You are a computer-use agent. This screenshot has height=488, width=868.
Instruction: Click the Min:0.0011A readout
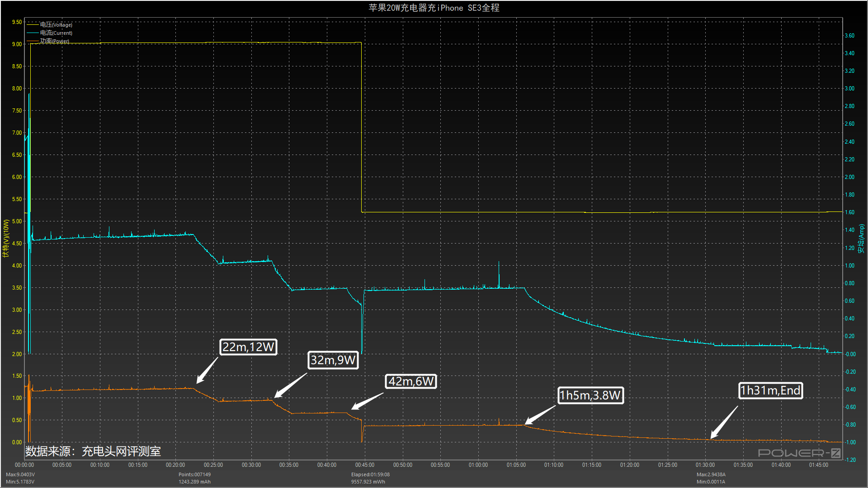click(x=711, y=482)
